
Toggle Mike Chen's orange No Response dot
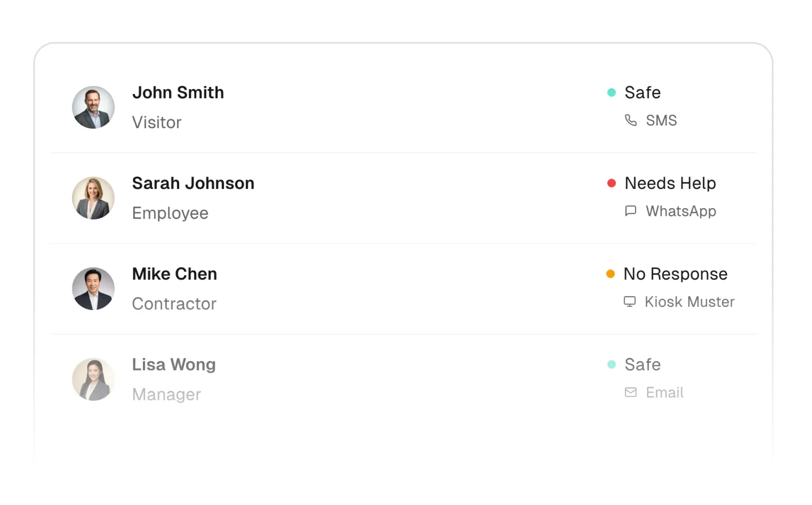(x=611, y=274)
